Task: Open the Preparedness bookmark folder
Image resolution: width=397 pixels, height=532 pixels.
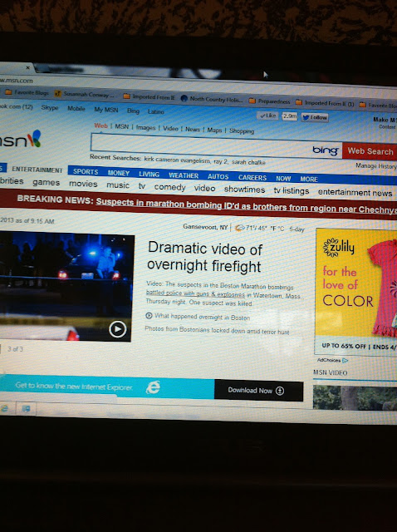Action: [x=270, y=101]
